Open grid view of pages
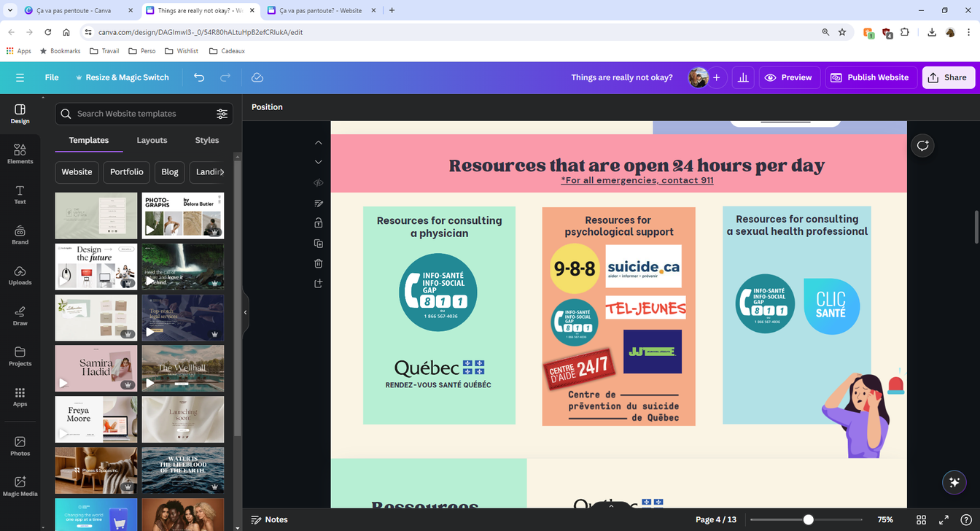 921,519
